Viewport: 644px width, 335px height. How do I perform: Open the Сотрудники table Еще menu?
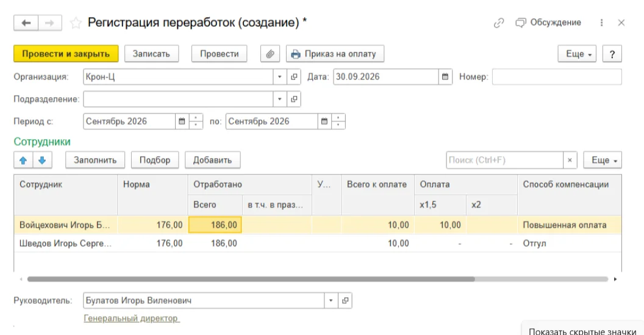click(603, 160)
